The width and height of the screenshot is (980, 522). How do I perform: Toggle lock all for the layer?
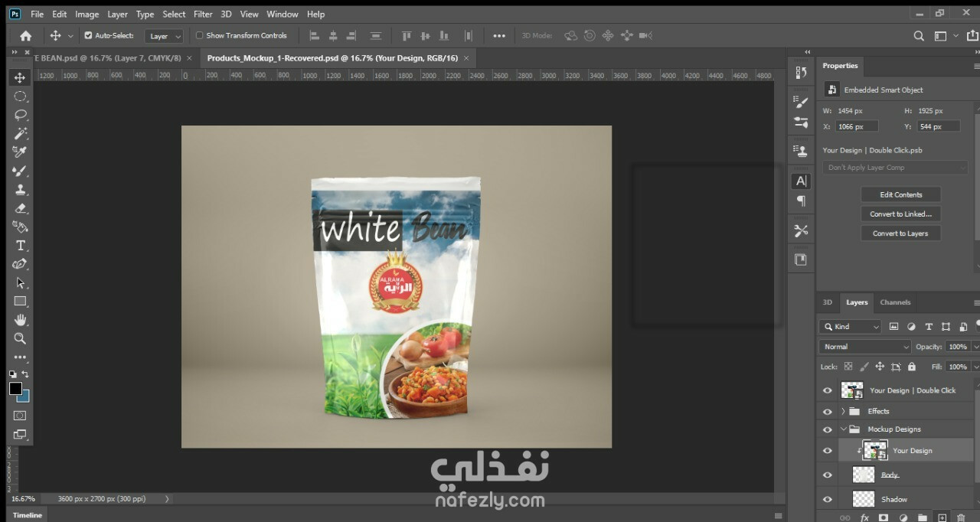coord(913,367)
